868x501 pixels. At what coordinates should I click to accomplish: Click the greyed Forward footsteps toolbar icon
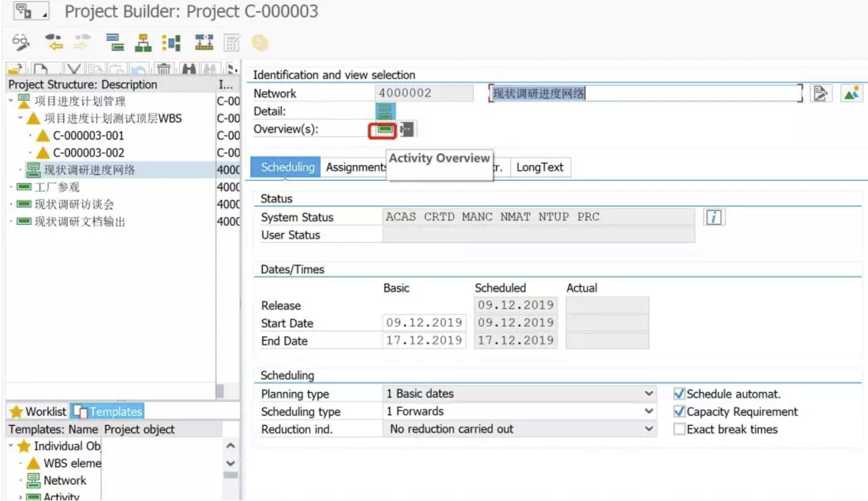pos(82,43)
